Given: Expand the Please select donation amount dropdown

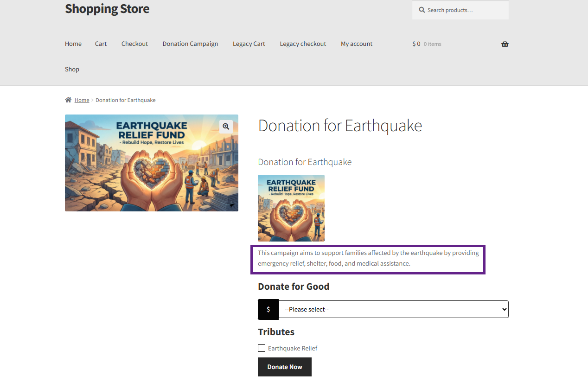Looking at the screenshot, I should pos(393,309).
